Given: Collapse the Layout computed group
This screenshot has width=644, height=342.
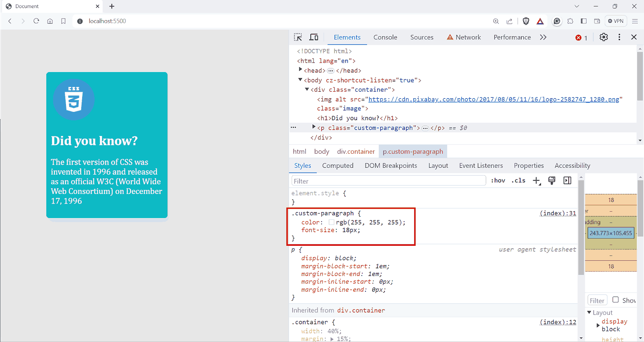Looking at the screenshot, I should [589, 312].
